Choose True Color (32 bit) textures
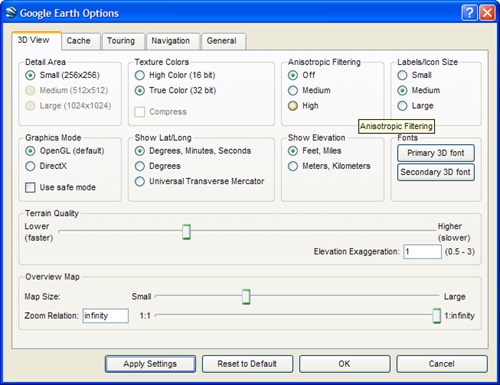This screenshot has width=500, height=385. 175,90
